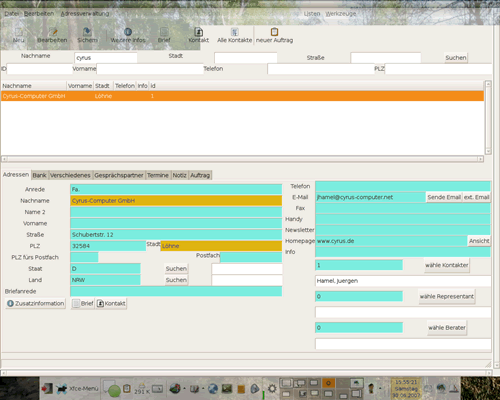Show Alle Kontakte from toolbar

coord(235,35)
